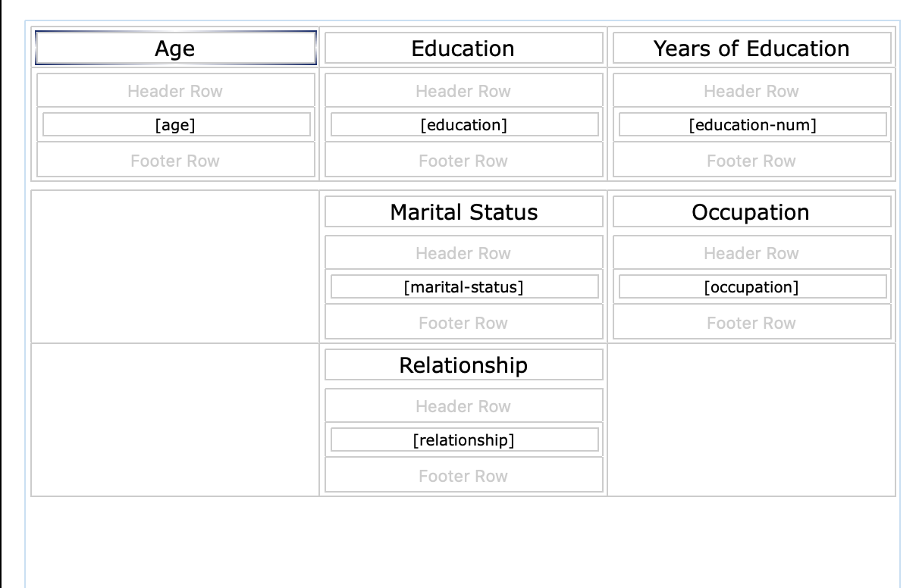
Task: Click the [relationship] data field
Action: pos(463,440)
